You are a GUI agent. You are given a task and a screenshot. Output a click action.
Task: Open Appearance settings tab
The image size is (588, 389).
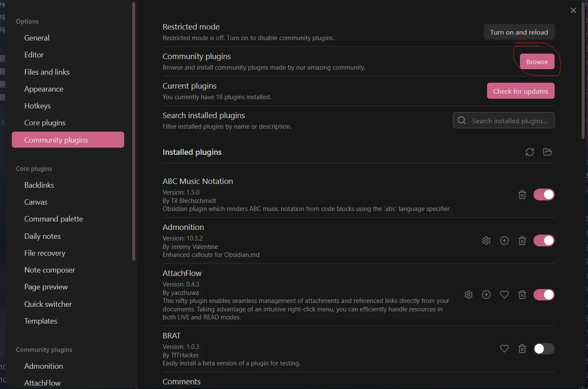(68, 89)
